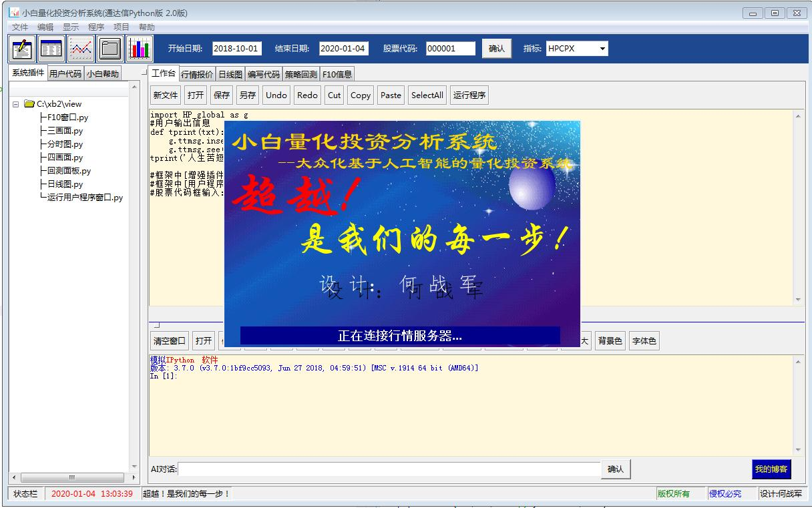Open my blog via 我的博客 link
This screenshot has width=812, height=508.
pos(771,469)
